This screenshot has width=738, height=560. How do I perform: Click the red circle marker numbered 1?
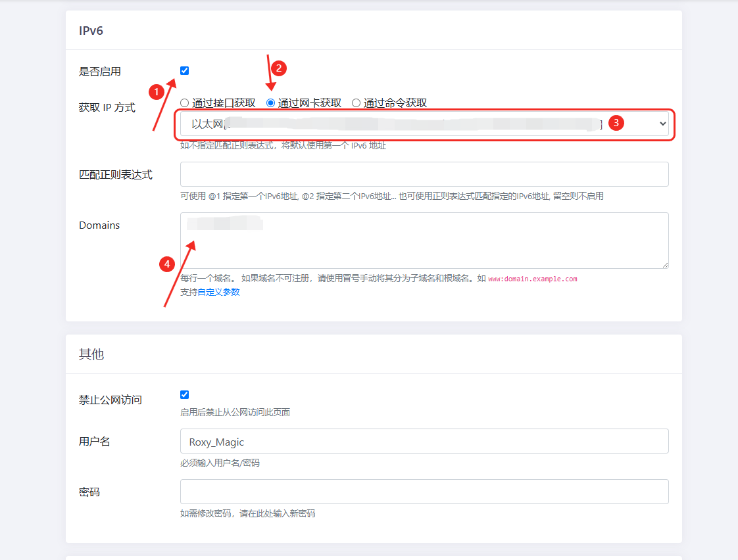[x=156, y=92]
